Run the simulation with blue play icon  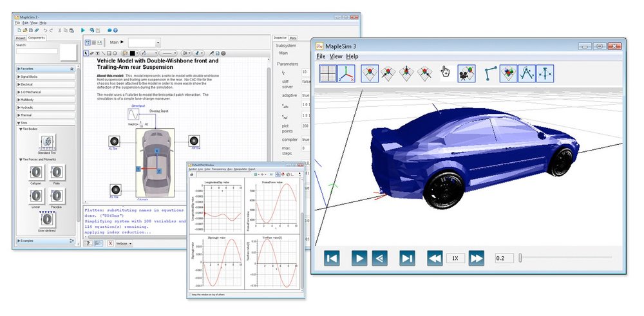[x=83, y=30]
